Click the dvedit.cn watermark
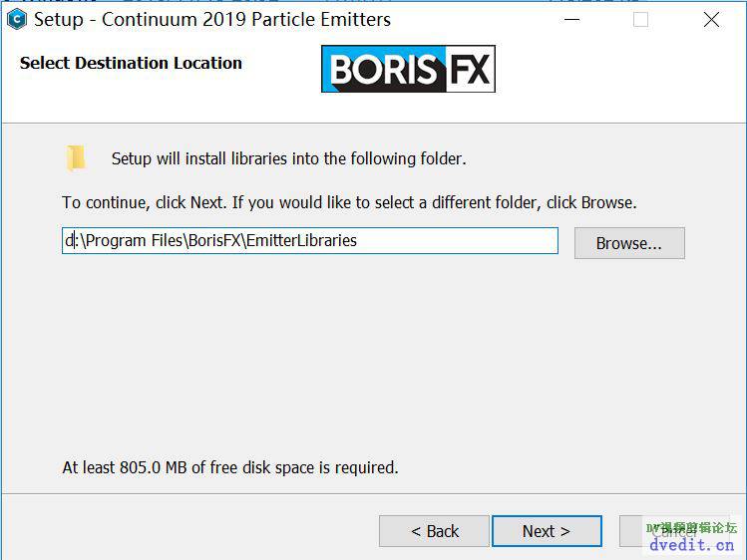Screen dimensions: 747x560 pyautogui.click(x=691, y=545)
